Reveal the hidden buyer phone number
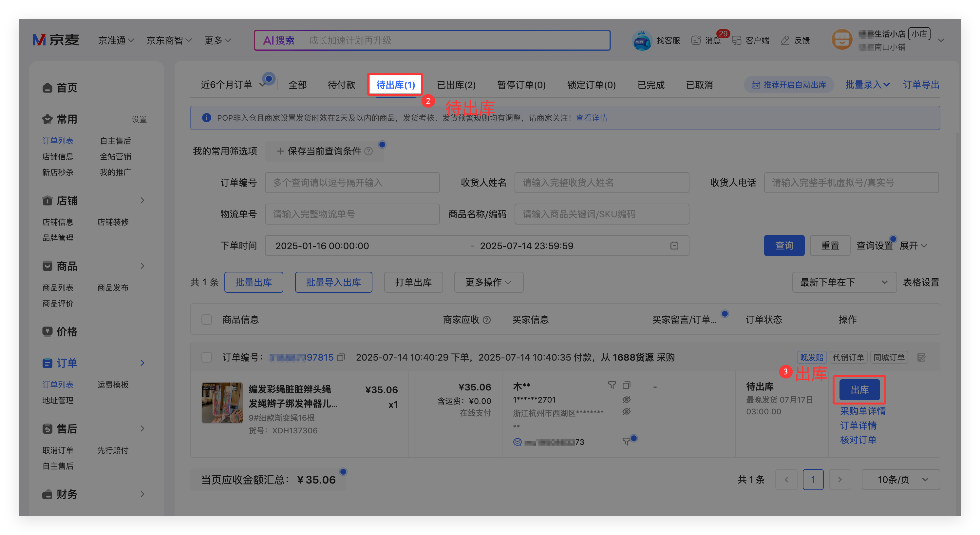 click(626, 399)
